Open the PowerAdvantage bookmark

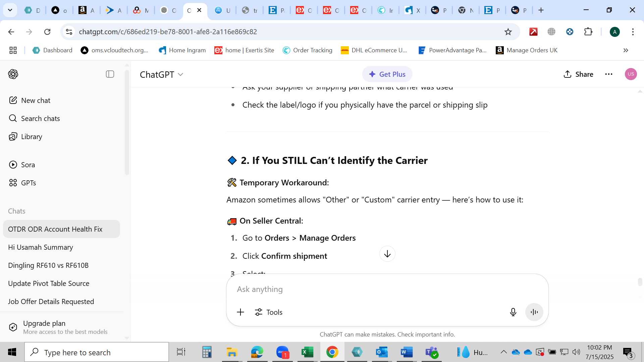pyautogui.click(x=452, y=50)
